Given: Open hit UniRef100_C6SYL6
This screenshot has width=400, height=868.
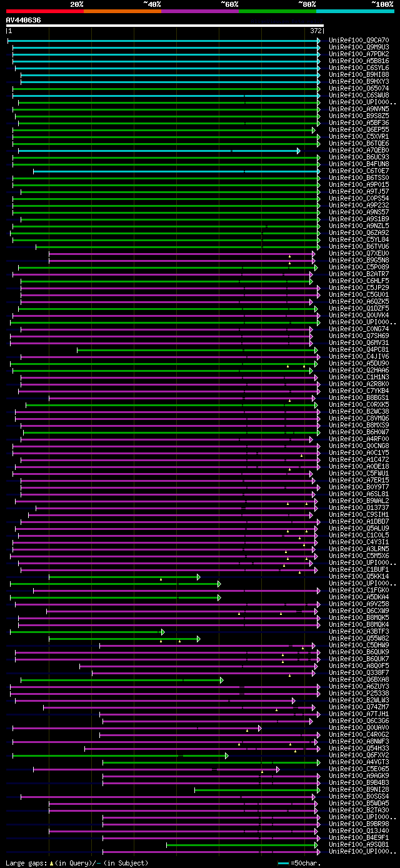Looking at the screenshot, I should click(x=359, y=68).
